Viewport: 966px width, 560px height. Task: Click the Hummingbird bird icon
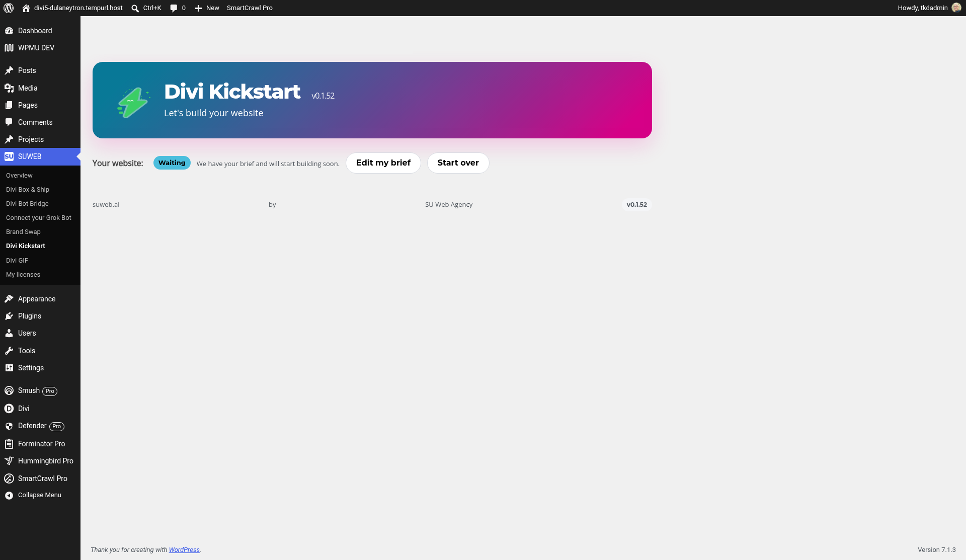click(9, 461)
